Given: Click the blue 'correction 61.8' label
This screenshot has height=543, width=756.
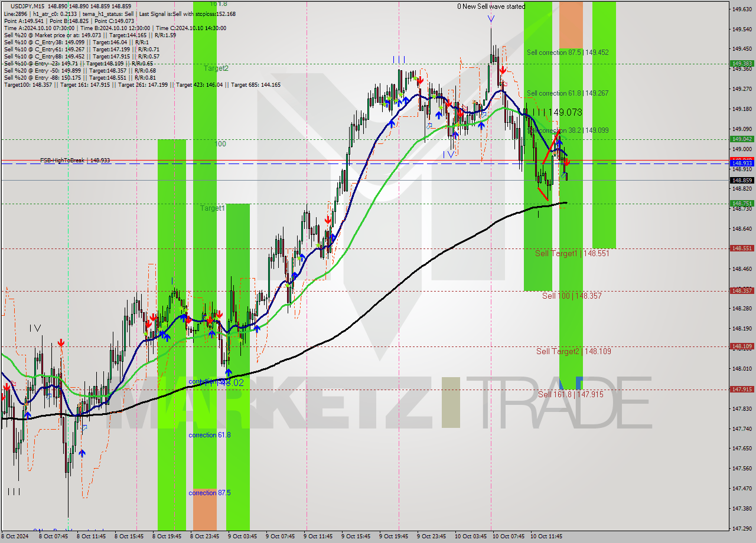Looking at the screenshot, I should click(x=210, y=435).
